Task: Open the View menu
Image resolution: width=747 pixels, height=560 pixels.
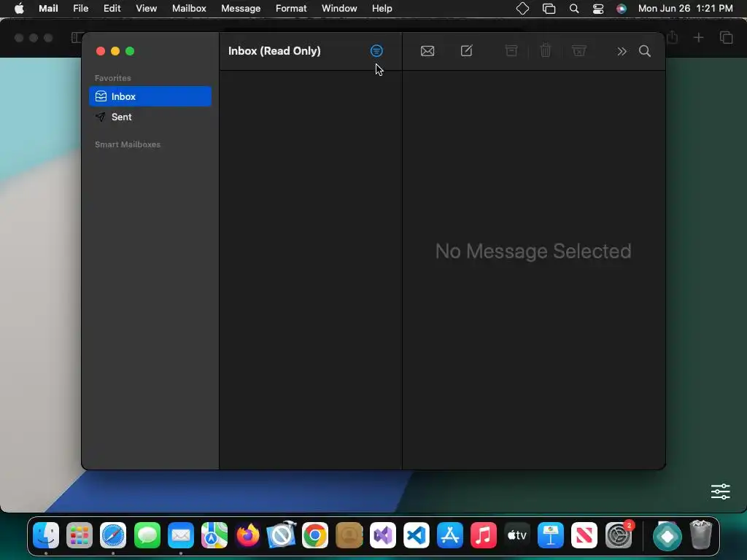Action: coord(146,8)
